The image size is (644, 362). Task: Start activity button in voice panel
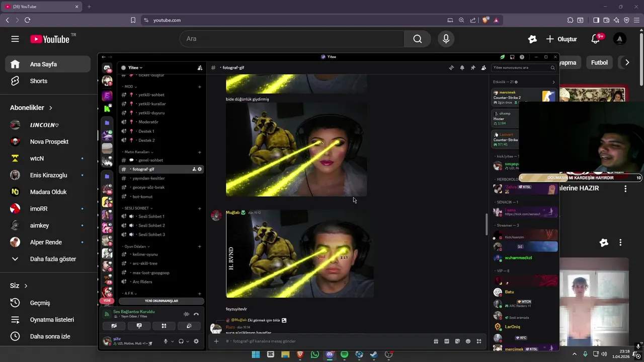164,326
